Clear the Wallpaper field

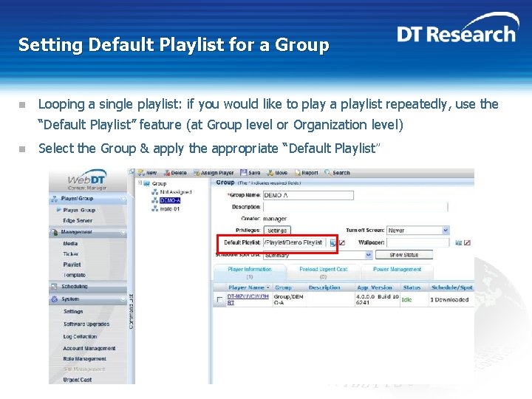467,242
